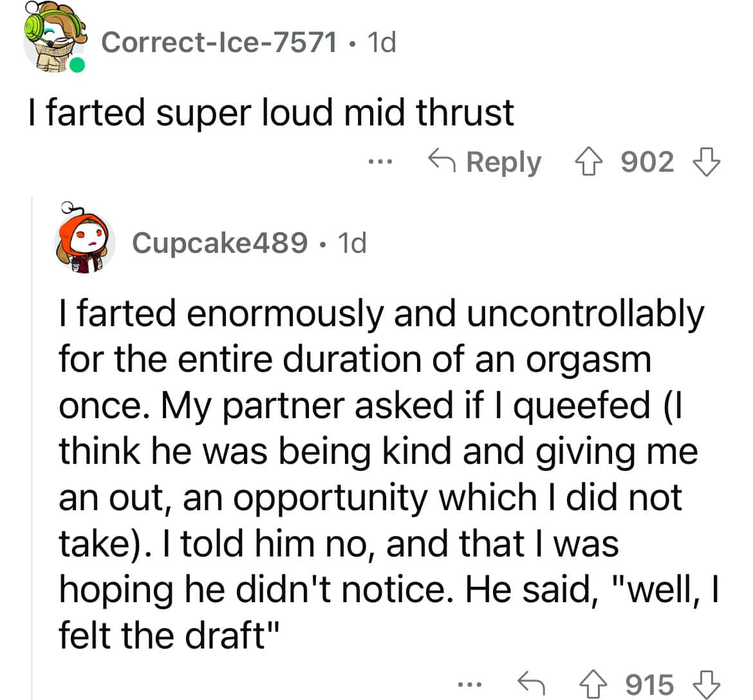Select the "I farted super loud" comment text
The height and width of the screenshot is (700, 753).
271,113
